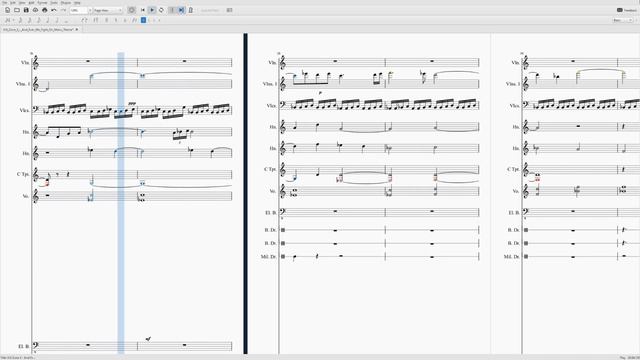640x360 pixels.
Task: Click the Vo. label on third page
Action: click(516, 191)
